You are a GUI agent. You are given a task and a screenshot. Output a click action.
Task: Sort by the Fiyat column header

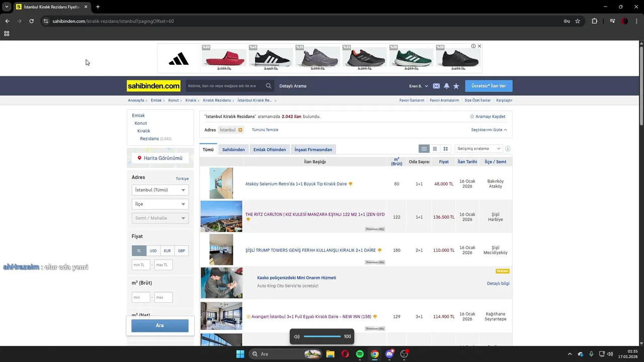[x=444, y=162]
